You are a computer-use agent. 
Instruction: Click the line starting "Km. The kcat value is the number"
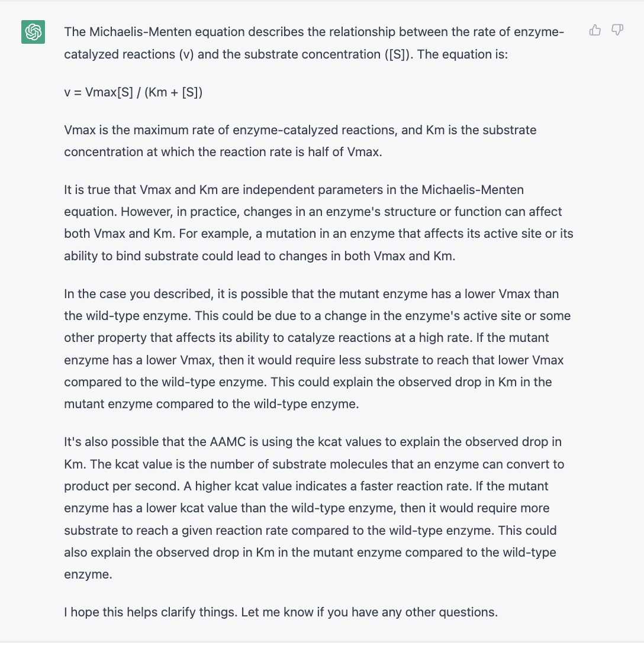coord(314,464)
